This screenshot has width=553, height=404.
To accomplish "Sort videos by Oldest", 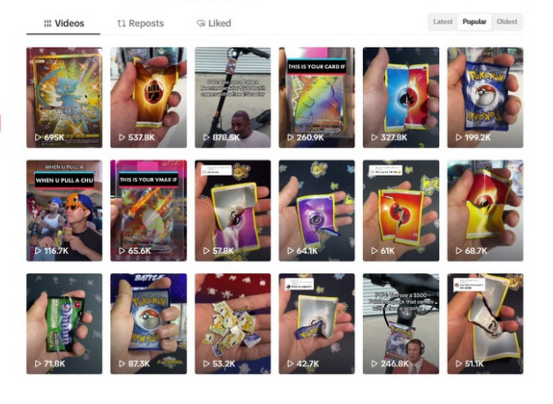I will point(507,22).
